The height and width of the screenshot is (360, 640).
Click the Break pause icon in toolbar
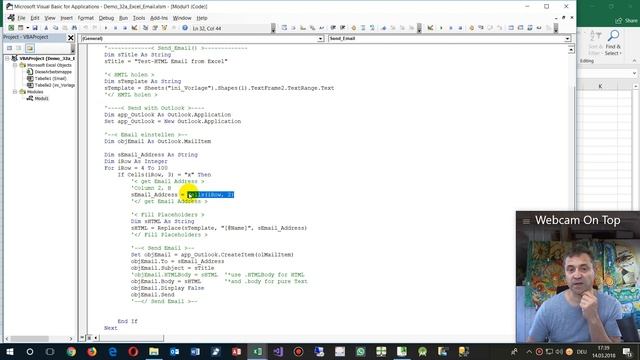click(x=116, y=28)
